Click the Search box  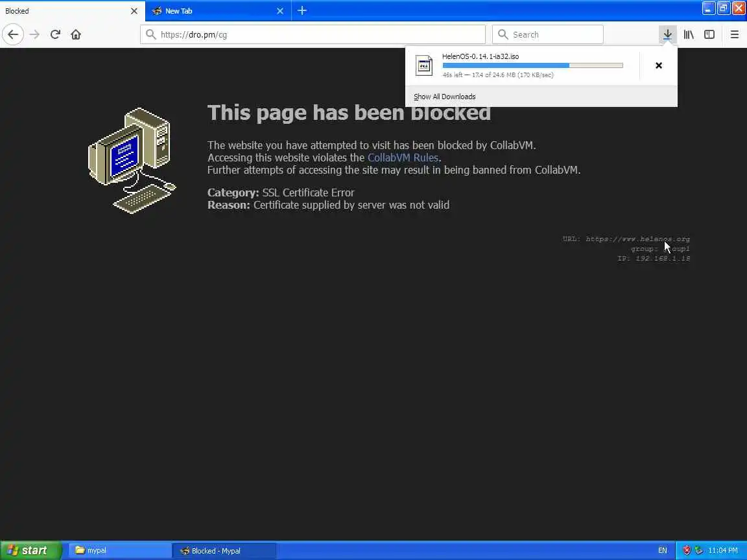click(548, 34)
